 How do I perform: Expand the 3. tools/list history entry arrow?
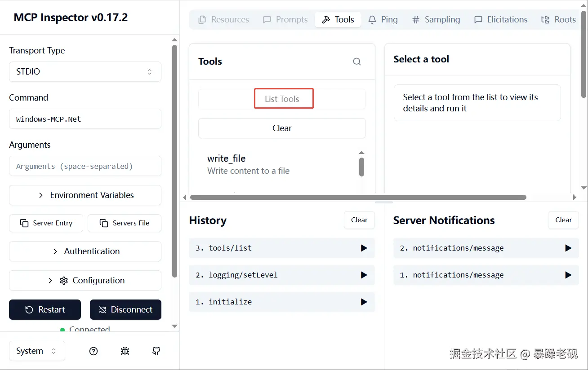pyautogui.click(x=364, y=248)
